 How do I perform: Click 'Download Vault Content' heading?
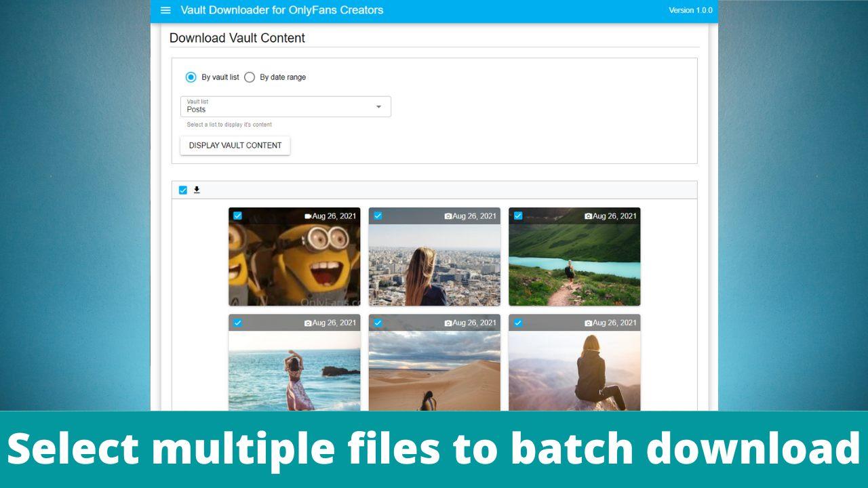tap(237, 38)
